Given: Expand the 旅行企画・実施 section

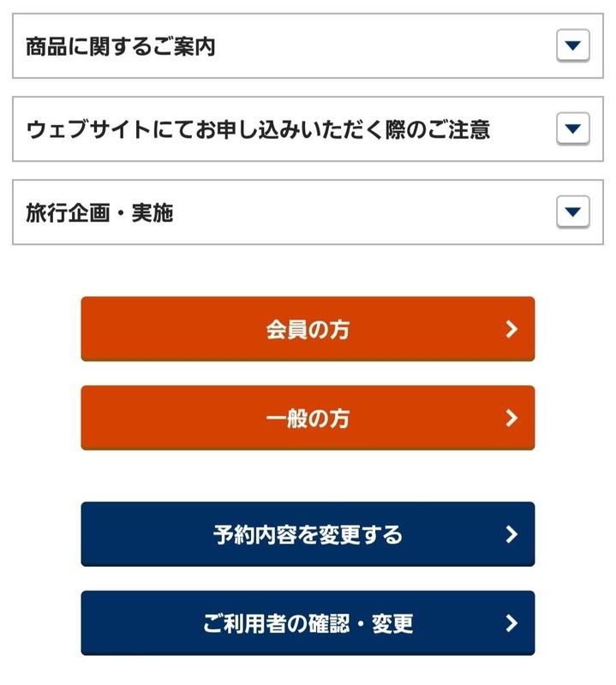Looking at the screenshot, I should pos(308,212).
